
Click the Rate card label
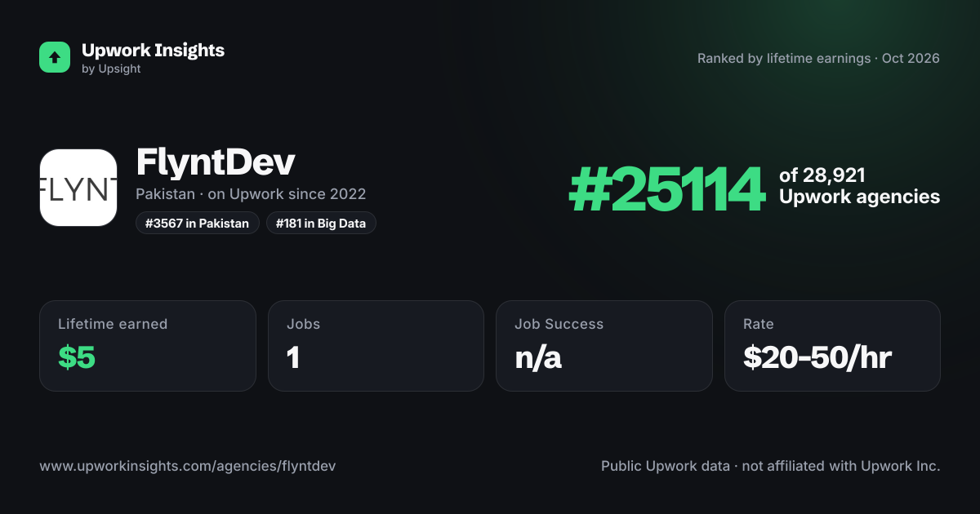click(758, 324)
